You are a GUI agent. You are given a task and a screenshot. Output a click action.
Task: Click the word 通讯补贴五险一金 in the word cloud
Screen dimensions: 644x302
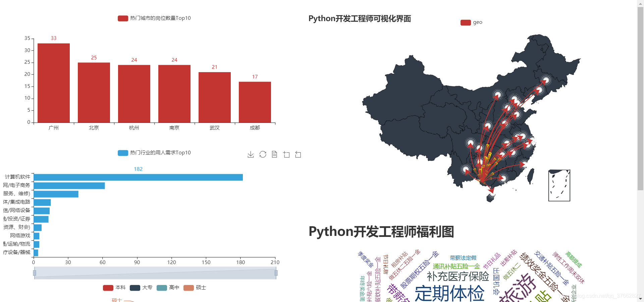pyautogui.click(x=457, y=266)
